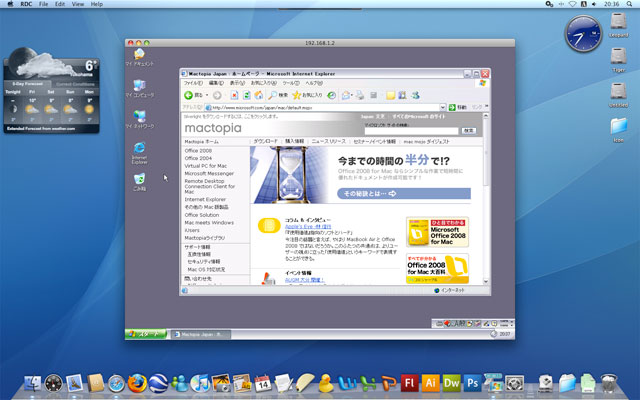Open the Back button history dropdown arrow
This screenshot has height=400, width=640.
(207, 95)
